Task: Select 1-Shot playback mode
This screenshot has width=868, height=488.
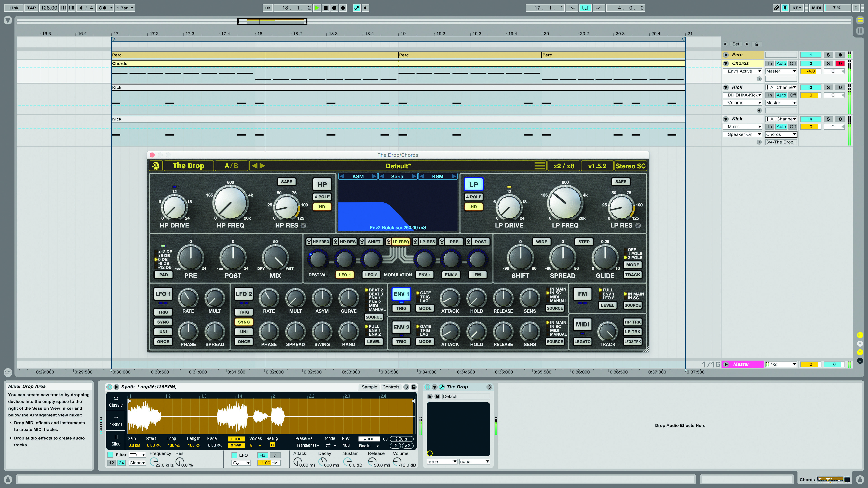Action: pyautogui.click(x=116, y=421)
